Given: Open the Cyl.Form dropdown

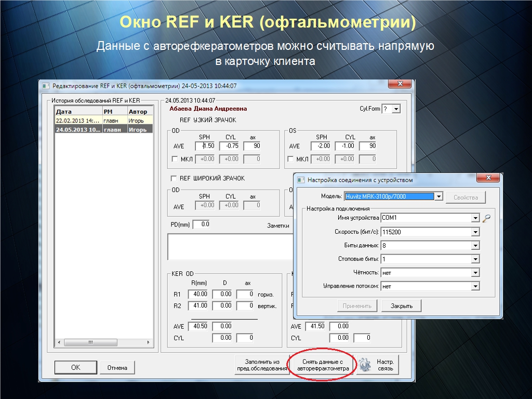Looking at the screenshot, I should click(x=396, y=109).
